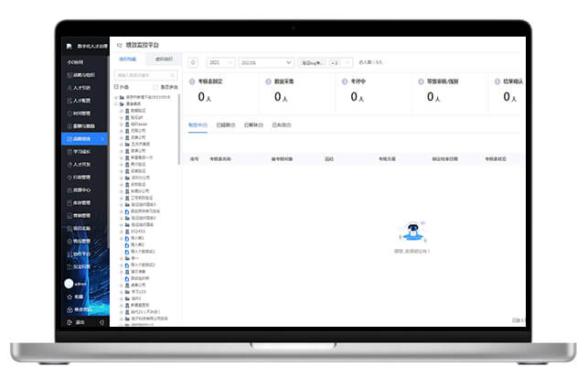588x378 pixels.
Task: Open 时间管理 in the sidebar
Action: click(x=80, y=113)
